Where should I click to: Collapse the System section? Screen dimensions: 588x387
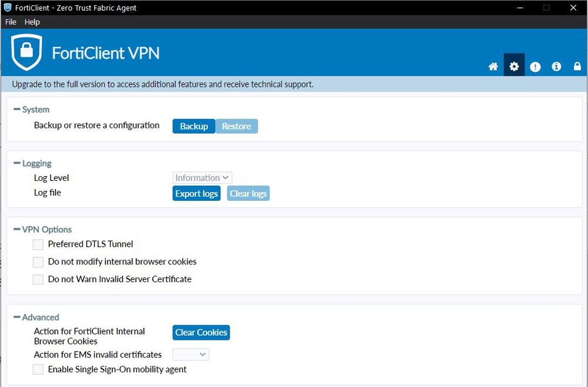(x=17, y=110)
